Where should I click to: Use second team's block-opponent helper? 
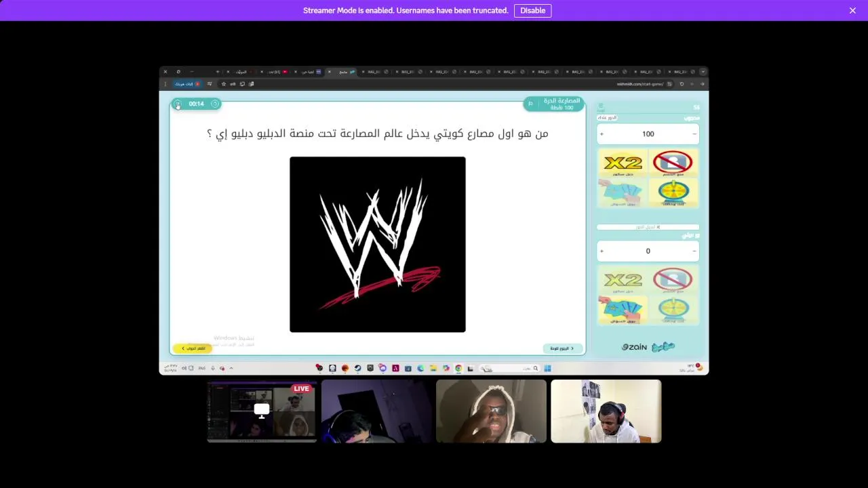[672, 281]
